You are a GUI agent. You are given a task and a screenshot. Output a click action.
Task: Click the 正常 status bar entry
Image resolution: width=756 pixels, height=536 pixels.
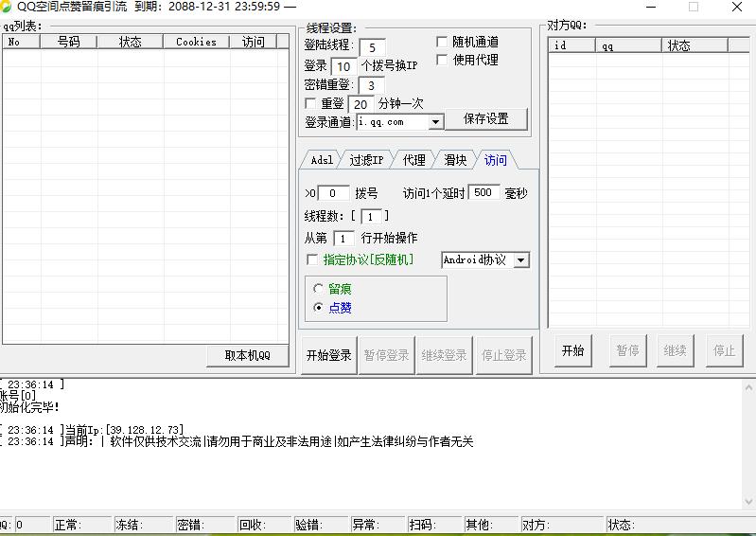tap(82, 525)
